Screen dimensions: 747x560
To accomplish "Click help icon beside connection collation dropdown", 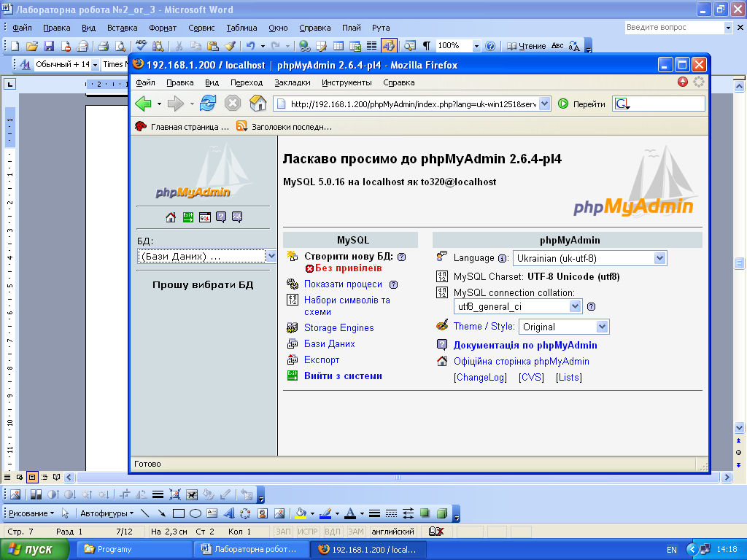I will click(591, 307).
